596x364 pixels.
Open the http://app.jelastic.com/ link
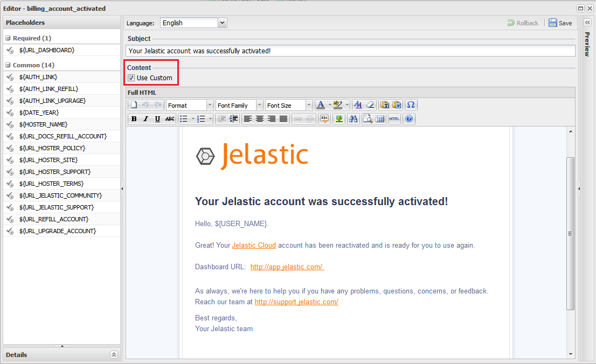click(287, 267)
